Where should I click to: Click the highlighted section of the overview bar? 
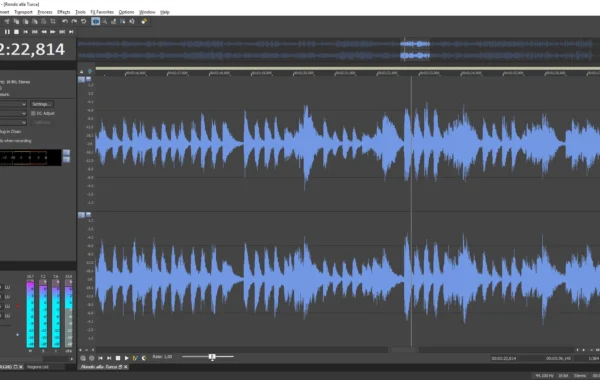click(415, 50)
